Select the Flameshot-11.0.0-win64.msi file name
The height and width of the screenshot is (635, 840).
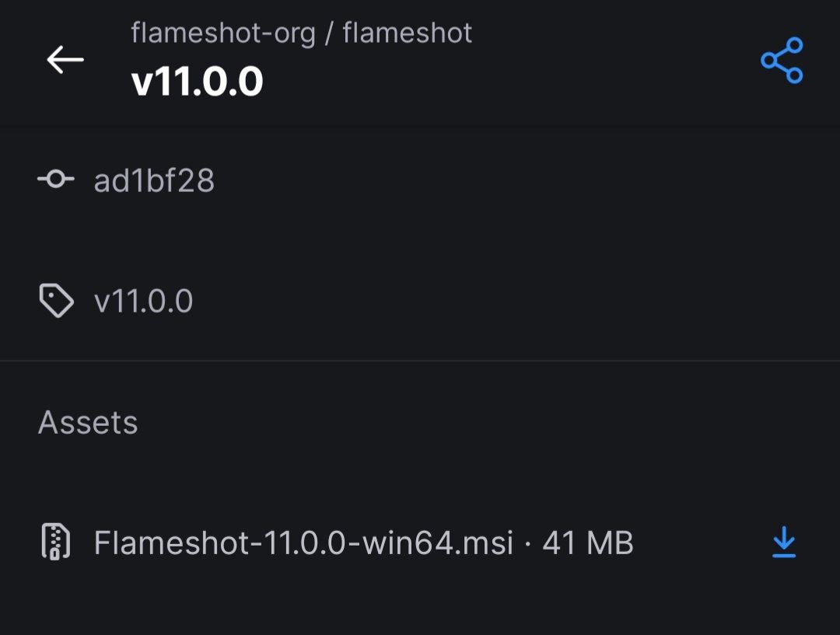pyautogui.click(x=303, y=543)
